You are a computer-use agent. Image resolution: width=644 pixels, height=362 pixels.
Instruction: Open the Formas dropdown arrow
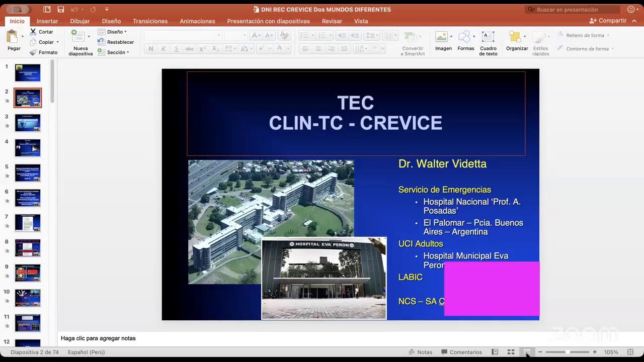pyautogui.click(x=474, y=37)
